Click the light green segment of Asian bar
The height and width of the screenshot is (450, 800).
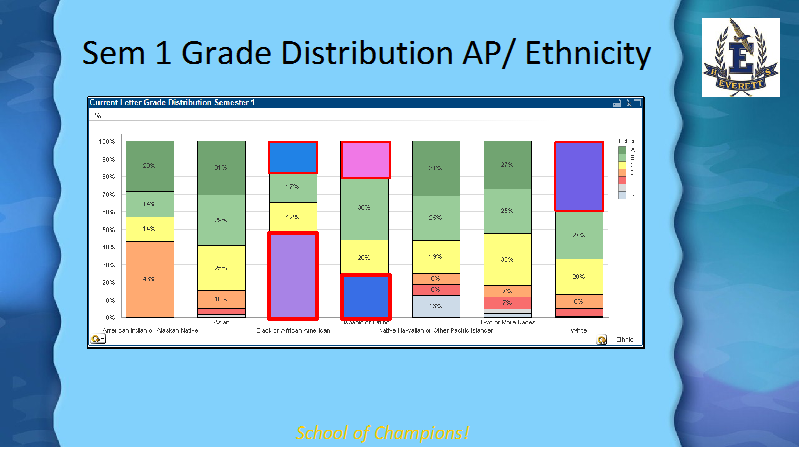tap(221, 220)
